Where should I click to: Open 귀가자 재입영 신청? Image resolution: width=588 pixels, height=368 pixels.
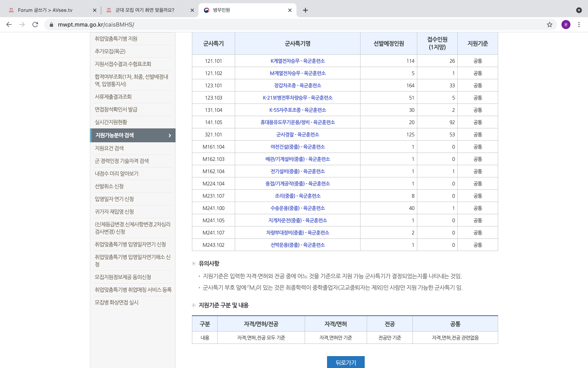pos(114,212)
